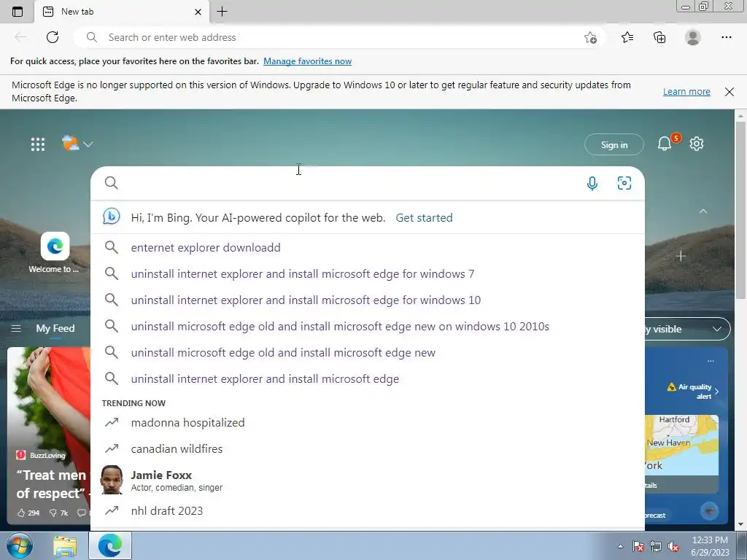Select the New tab tab

pos(122,12)
